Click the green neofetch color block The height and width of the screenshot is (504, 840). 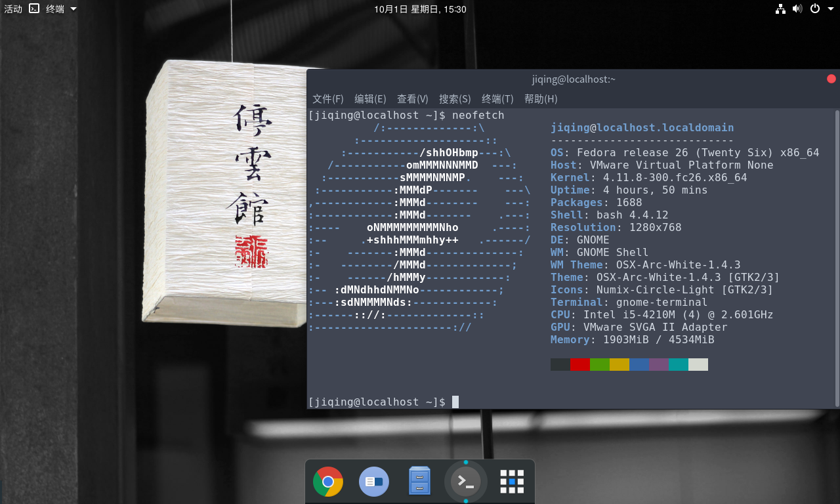pos(600,364)
